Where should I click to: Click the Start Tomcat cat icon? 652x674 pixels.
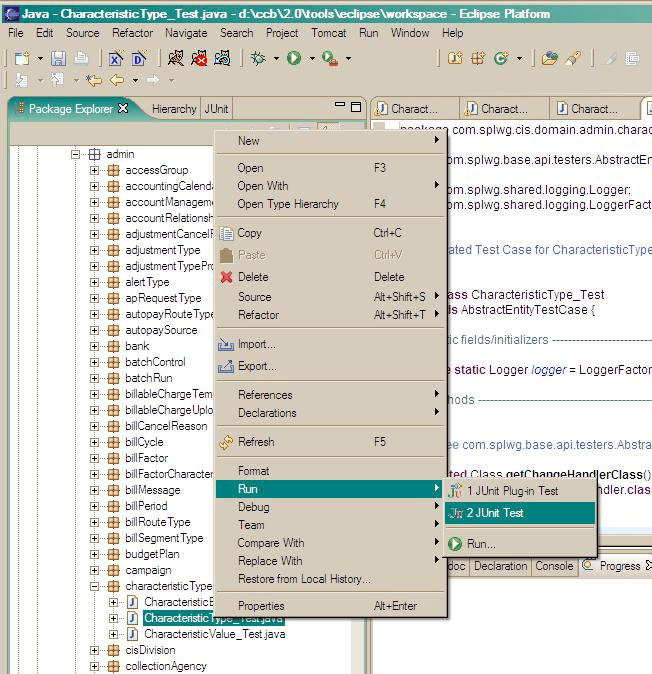(175, 58)
